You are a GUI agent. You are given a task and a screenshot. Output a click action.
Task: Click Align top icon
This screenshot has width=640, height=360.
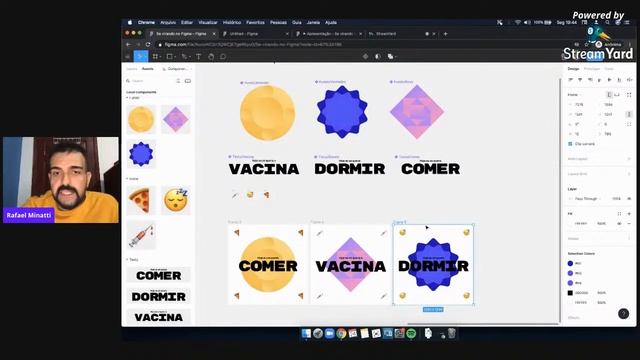(600, 80)
